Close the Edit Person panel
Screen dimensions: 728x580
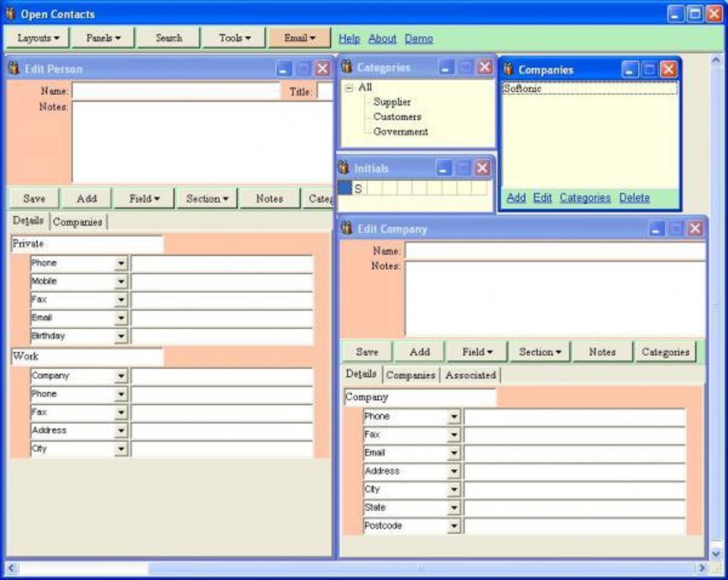(322, 68)
